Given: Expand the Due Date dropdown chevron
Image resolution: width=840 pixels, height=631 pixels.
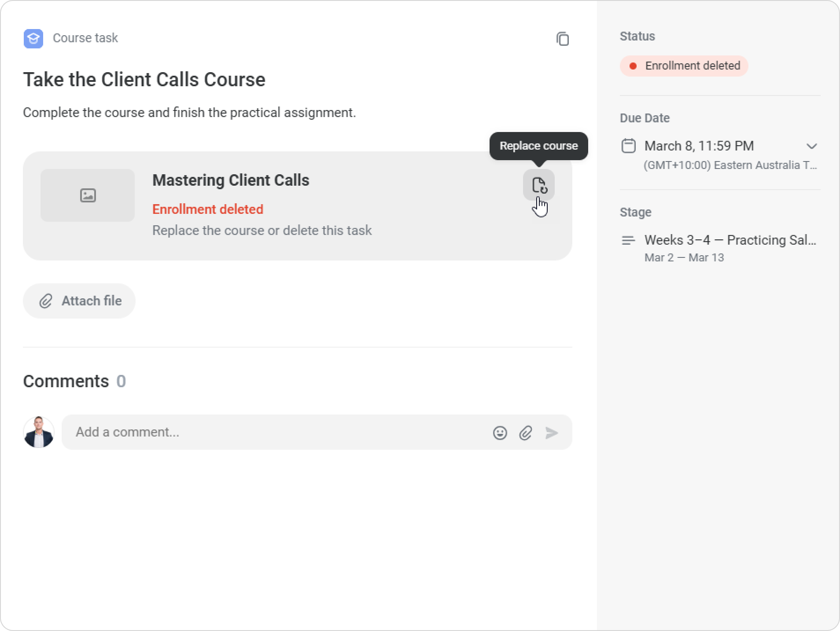Looking at the screenshot, I should (811, 146).
